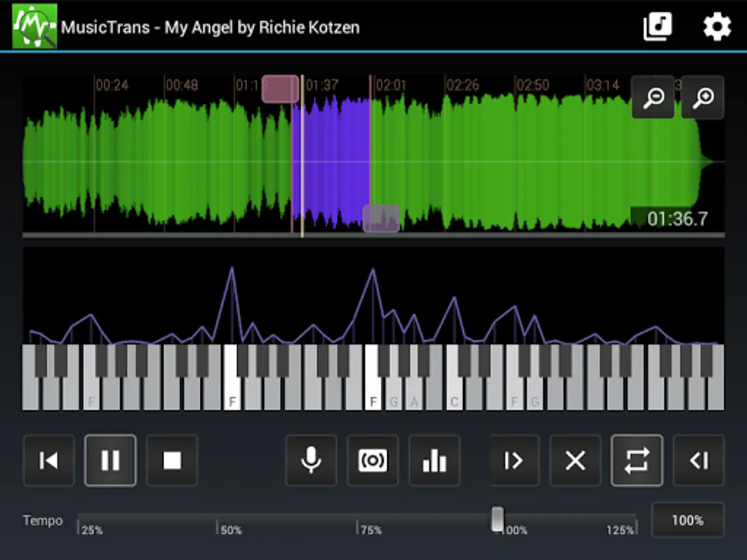Select the pink loop start handle

coord(280,89)
